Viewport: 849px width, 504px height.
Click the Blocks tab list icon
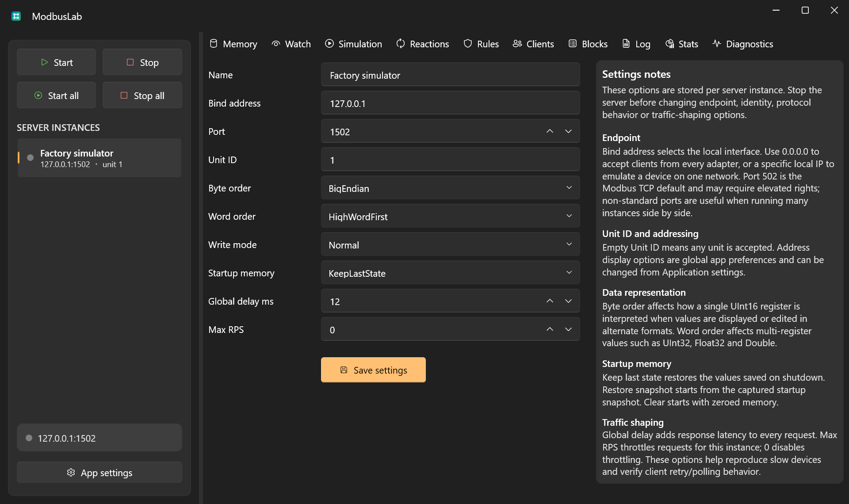[573, 43]
